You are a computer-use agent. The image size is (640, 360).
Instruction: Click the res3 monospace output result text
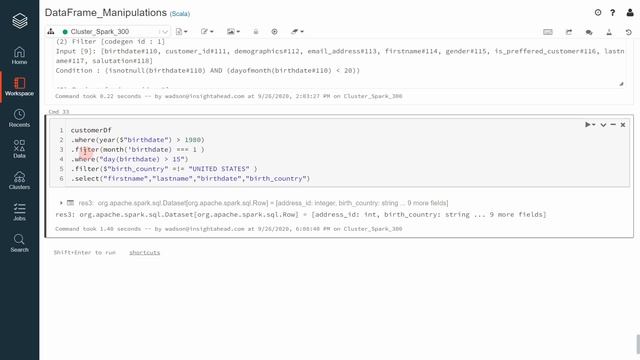pos(300,215)
